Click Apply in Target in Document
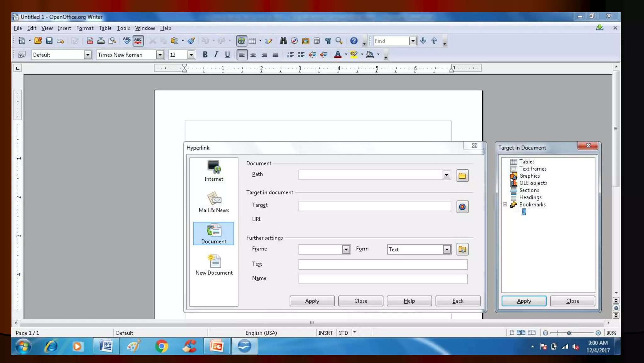 click(524, 301)
